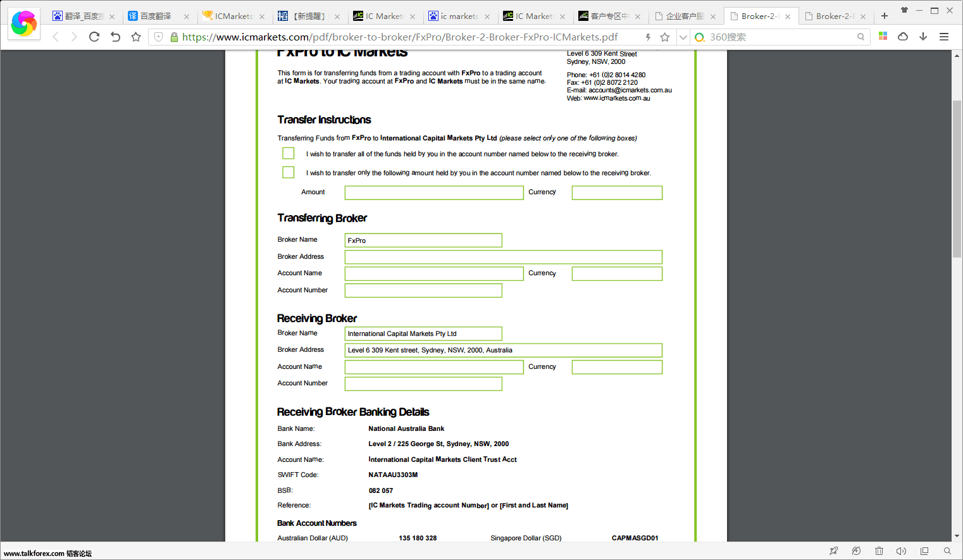Click the security shield icon in address bar
963x560 pixels.
click(159, 37)
